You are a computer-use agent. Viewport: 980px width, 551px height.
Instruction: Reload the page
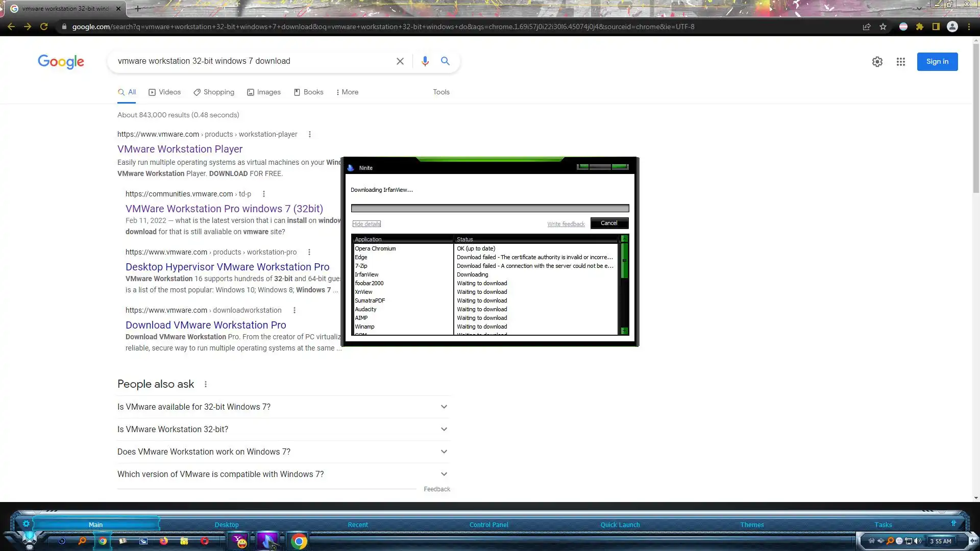(x=44, y=27)
